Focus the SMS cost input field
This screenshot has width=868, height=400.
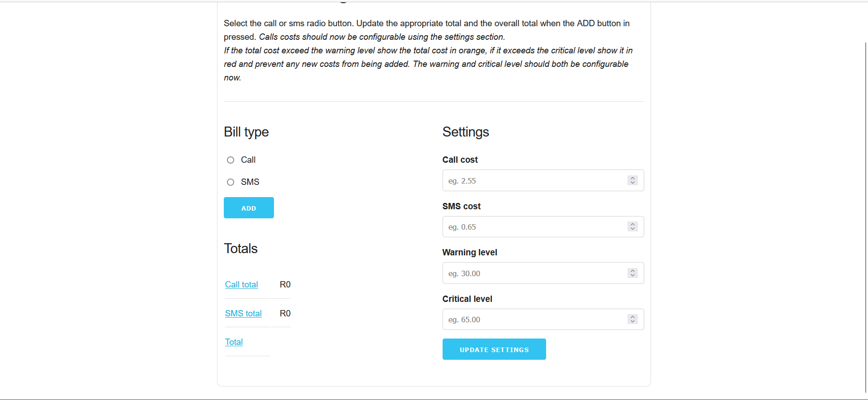pyautogui.click(x=533, y=227)
